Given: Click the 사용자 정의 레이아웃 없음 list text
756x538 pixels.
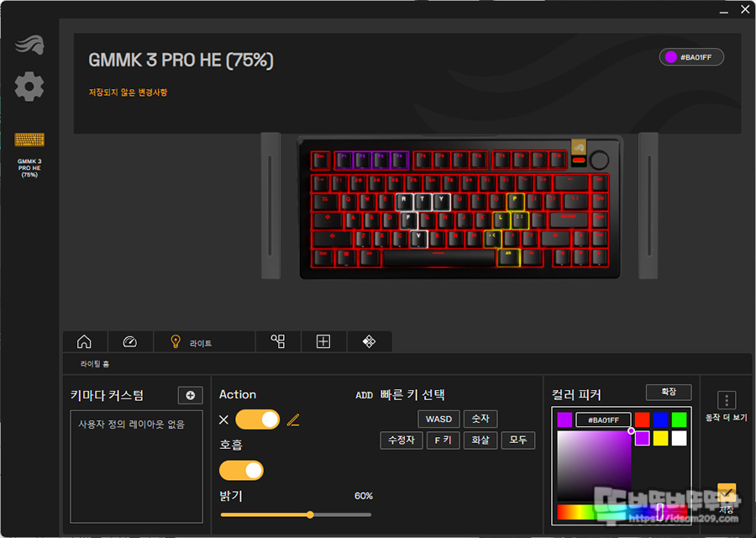Looking at the screenshot, I should tap(131, 425).
